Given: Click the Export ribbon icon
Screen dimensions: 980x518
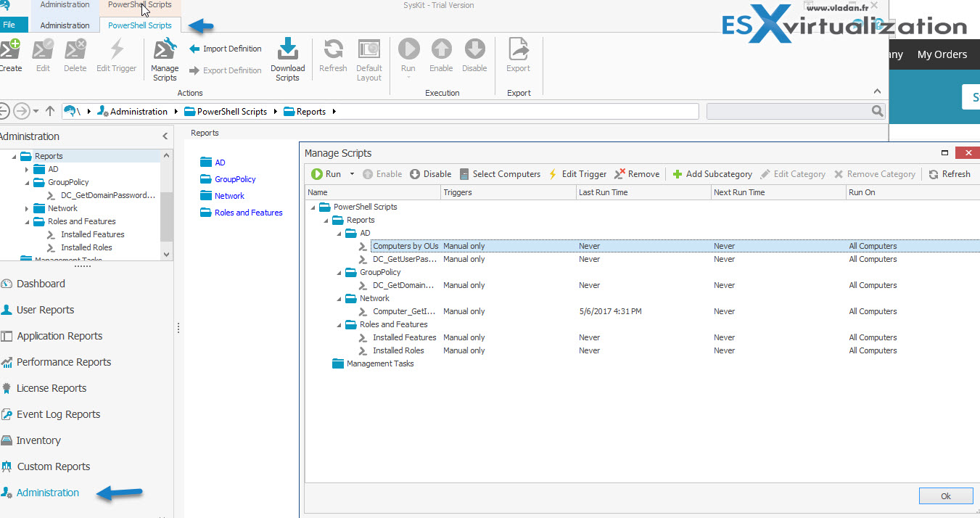Looking at the screenshot, I should tap(518, 49).
